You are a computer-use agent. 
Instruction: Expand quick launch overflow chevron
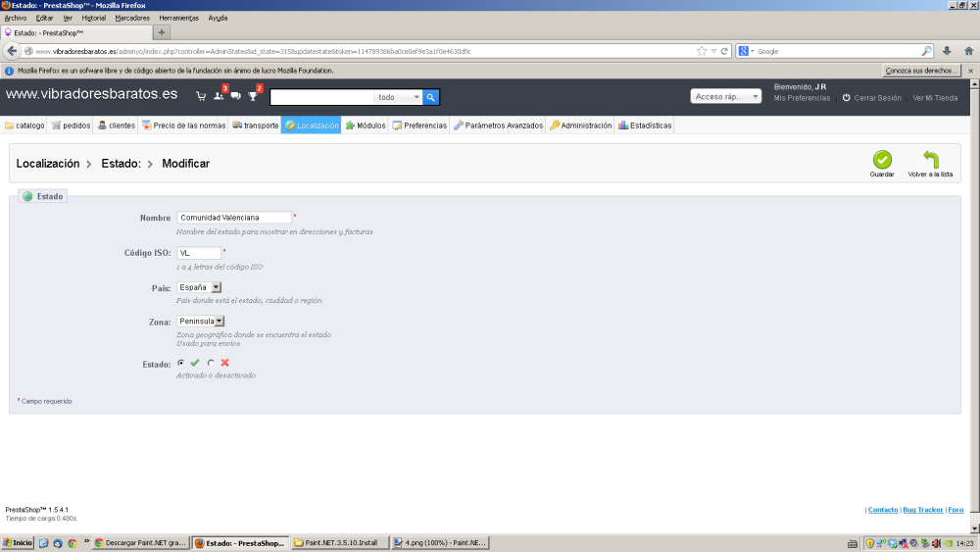86,542
